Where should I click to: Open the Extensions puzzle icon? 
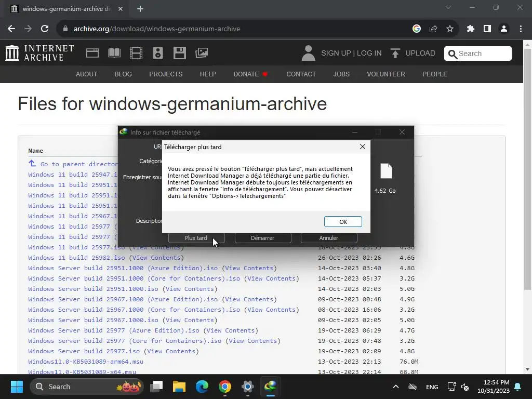[x=471, y=29]
